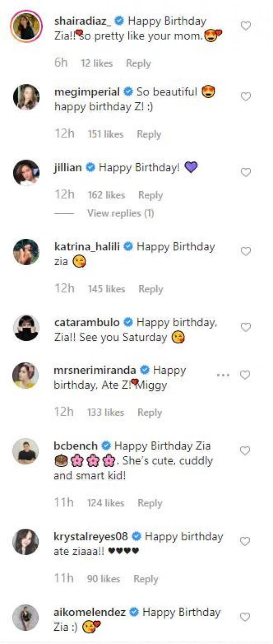
Task: Click jillian's avatar thumbnail
Action: pos(26,173)
